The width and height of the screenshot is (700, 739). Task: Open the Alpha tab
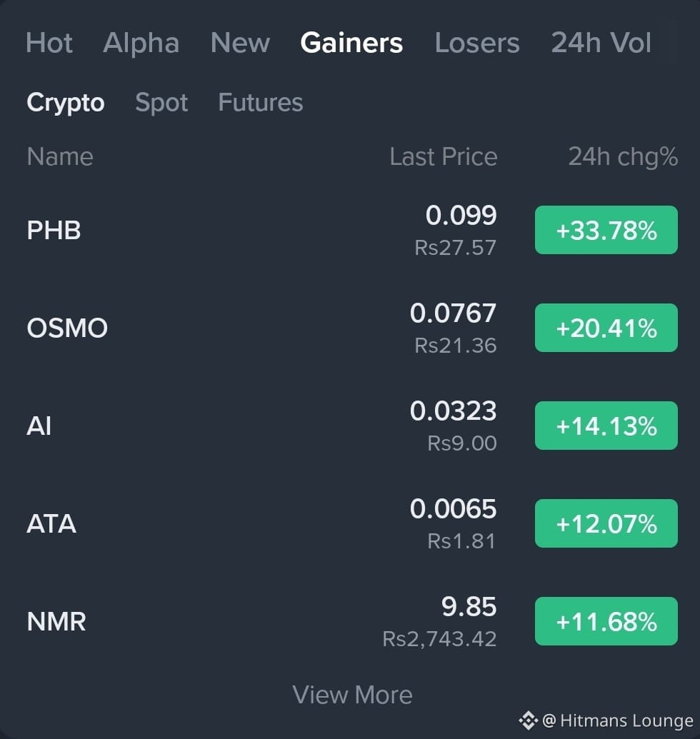141,43
